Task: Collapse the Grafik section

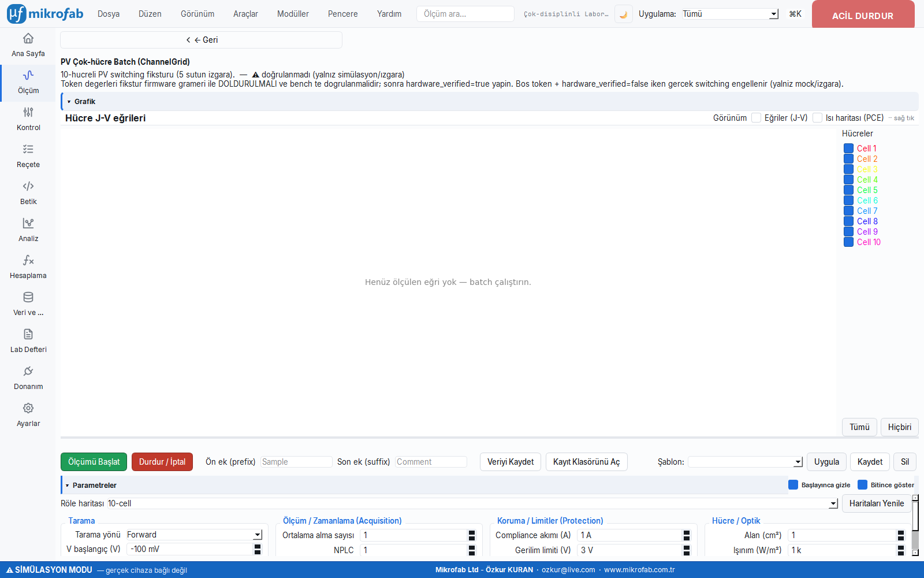Action: 69,102
